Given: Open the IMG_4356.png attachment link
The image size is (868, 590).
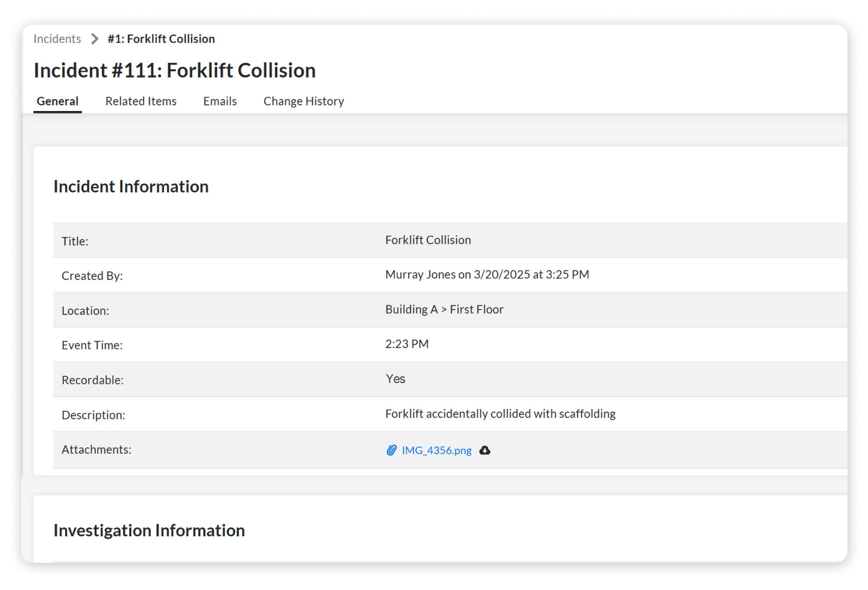Looking at the screenshot, I should click(436, 450).
